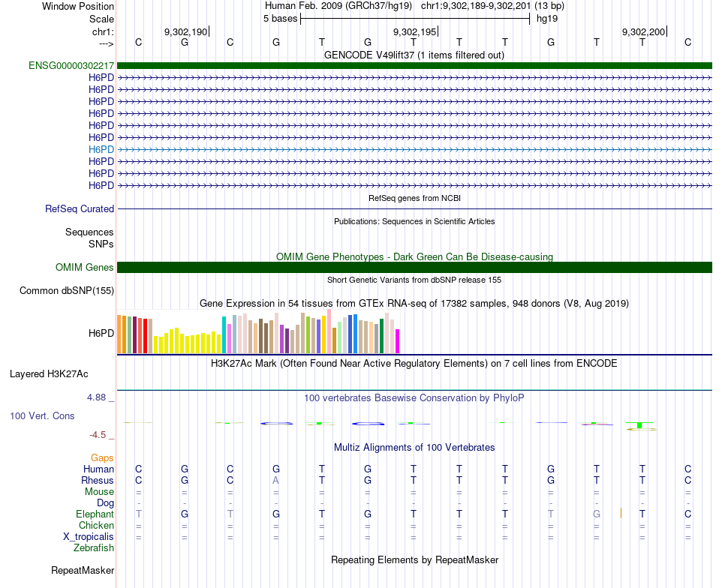Click the OMIM Genes dark green bar

414,267
